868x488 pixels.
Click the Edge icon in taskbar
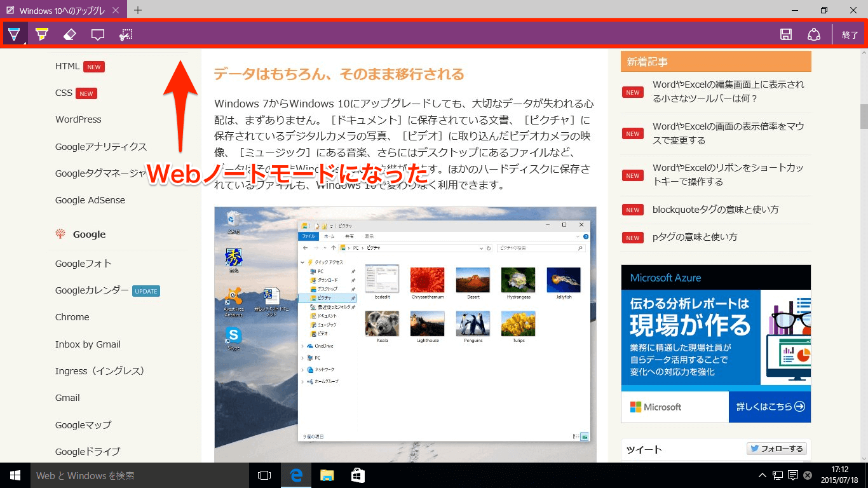295,475
